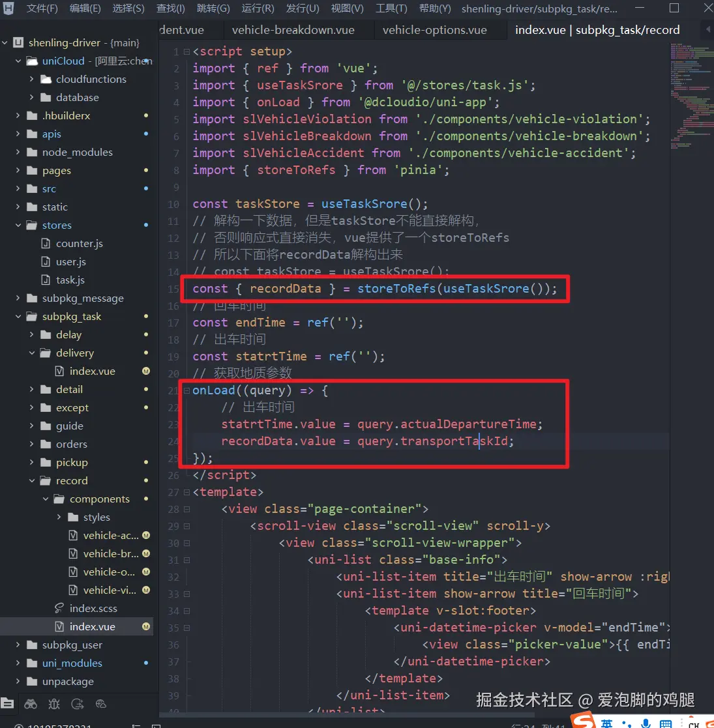Open user.js in stores folder
The height and width of the screenshot is (728, 714).
click(71, 262)
